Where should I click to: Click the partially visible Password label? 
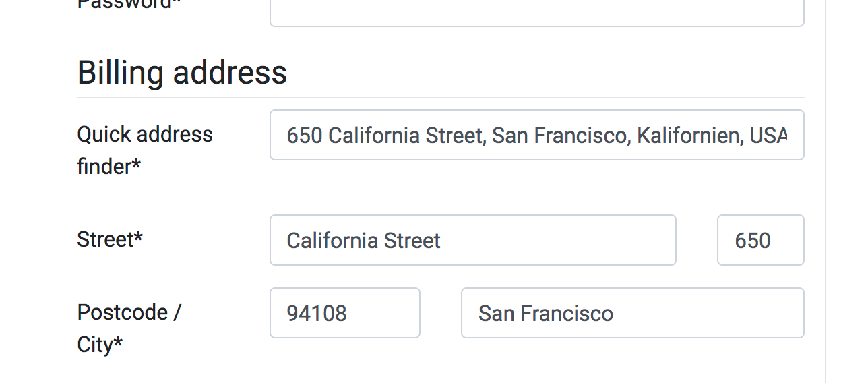[129, 4]
